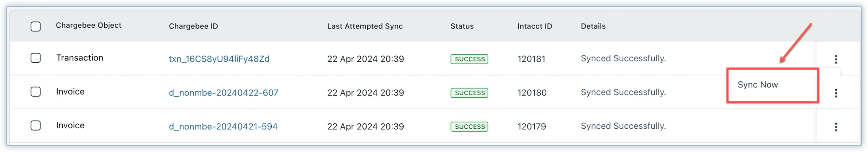868x152 pixels.
Task: Tick checkbox for invoice d_nonmbe-20240421-594
Action: pos(35,126)
